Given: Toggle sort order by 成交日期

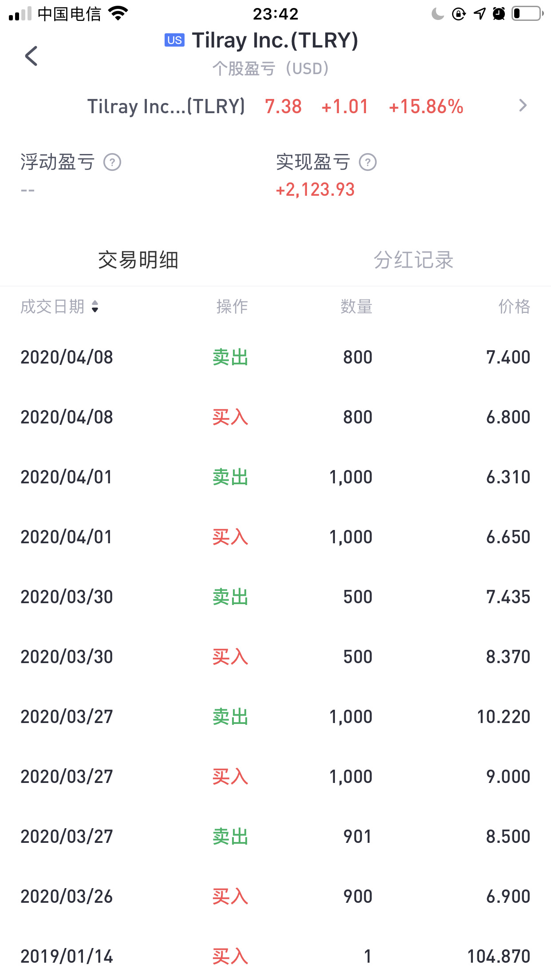Looking at the screenshot, I should [x=59, y=307].
